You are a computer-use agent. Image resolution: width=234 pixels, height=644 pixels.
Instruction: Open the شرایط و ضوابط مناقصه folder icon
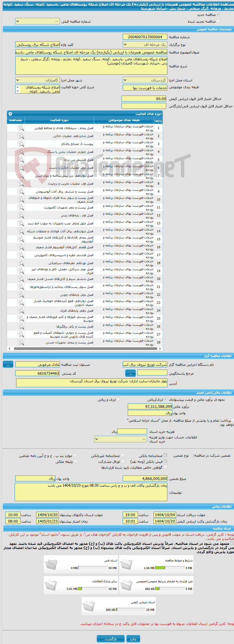126,565
